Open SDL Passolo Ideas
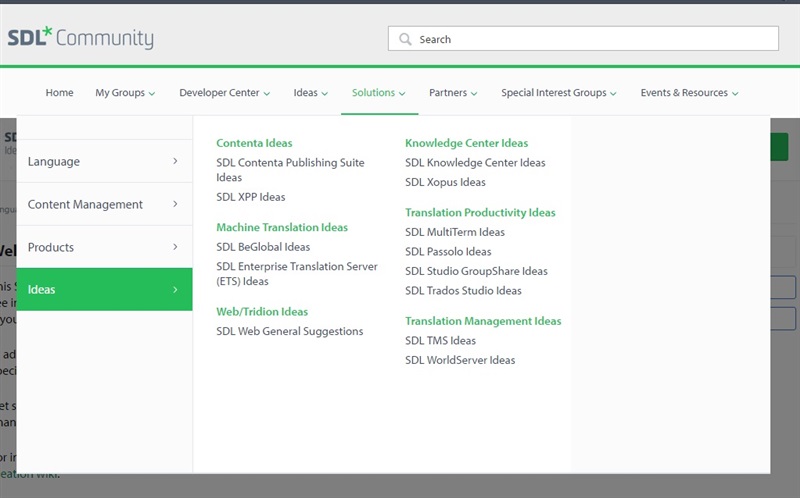The height and width of the screenshot is (498, 800). click(x=448, y=252)
